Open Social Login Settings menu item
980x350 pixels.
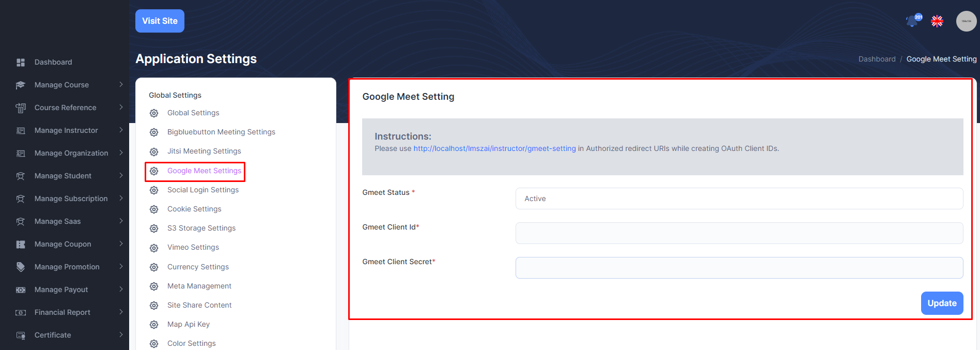(x=203, y=190)
